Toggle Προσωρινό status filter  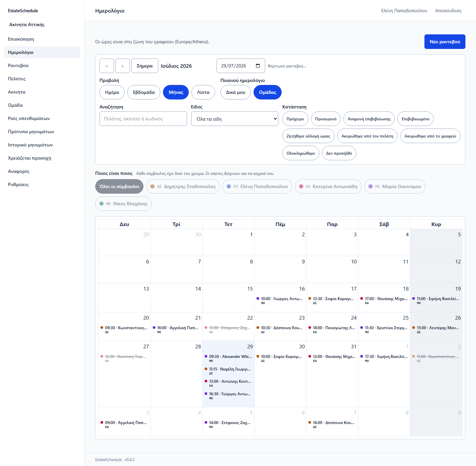326,119
